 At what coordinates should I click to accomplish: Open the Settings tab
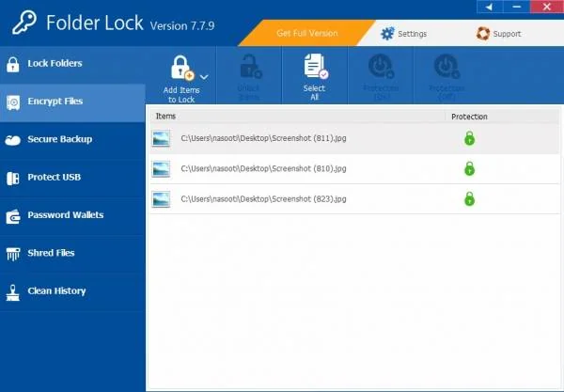(x=403, y=34)
